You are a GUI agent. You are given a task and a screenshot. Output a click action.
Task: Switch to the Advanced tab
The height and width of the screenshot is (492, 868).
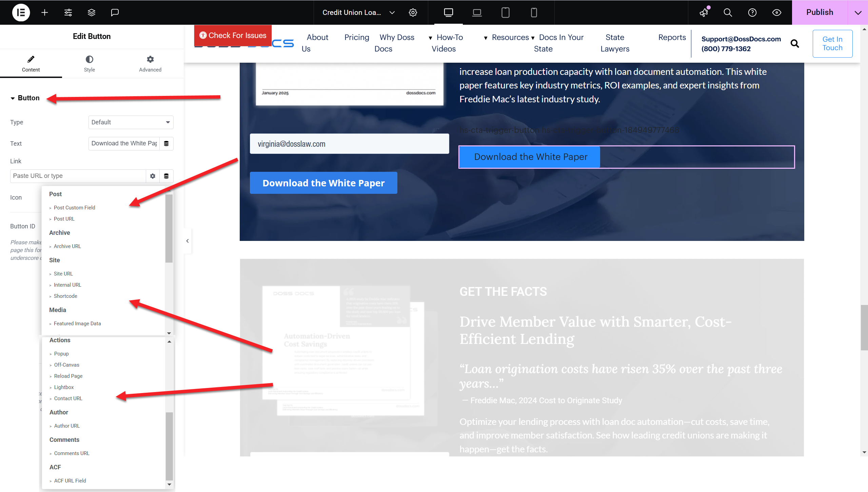(150, 64)
